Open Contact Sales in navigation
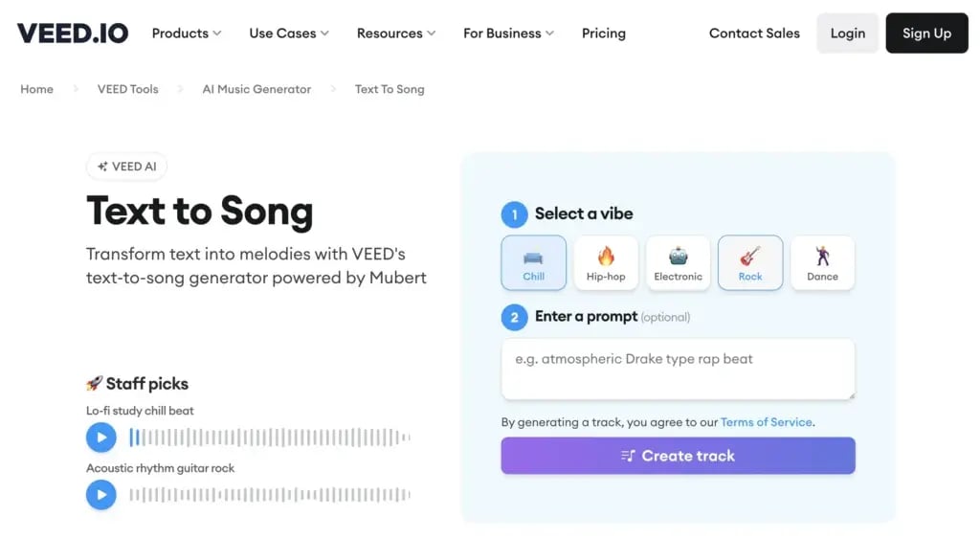The height and width of the screenshot is (539, 980). tap(754, 34)
